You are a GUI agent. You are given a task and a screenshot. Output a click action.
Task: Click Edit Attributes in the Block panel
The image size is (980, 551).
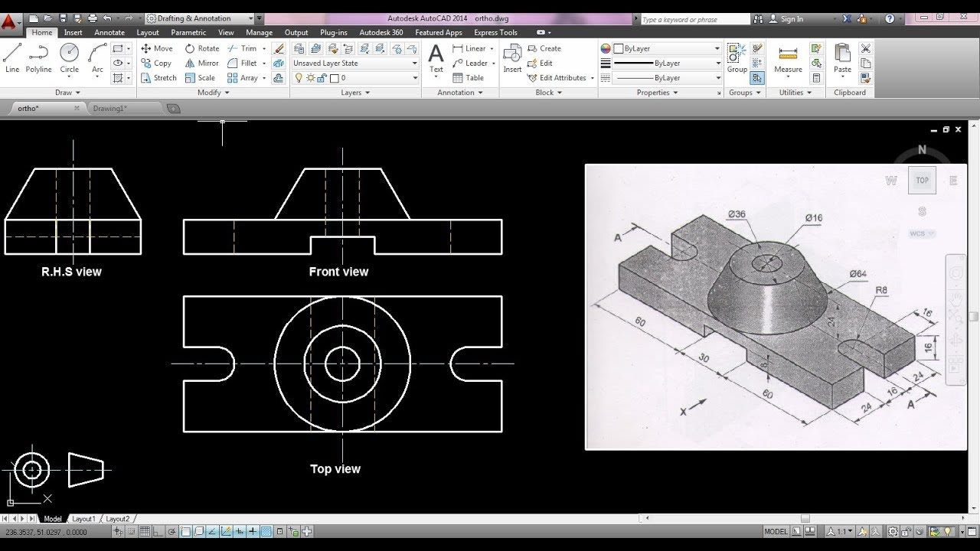[562, 77]
